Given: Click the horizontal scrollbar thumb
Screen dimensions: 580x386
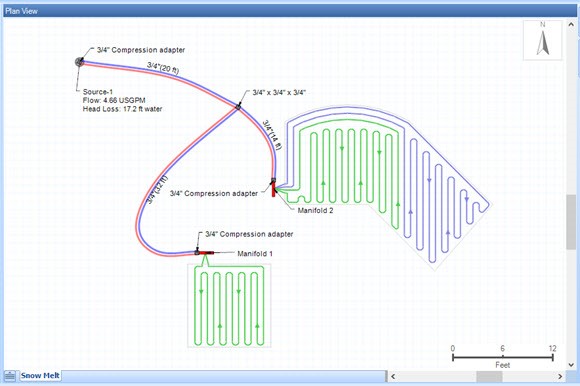Looking at the screenshot, I should click(489, 376).
